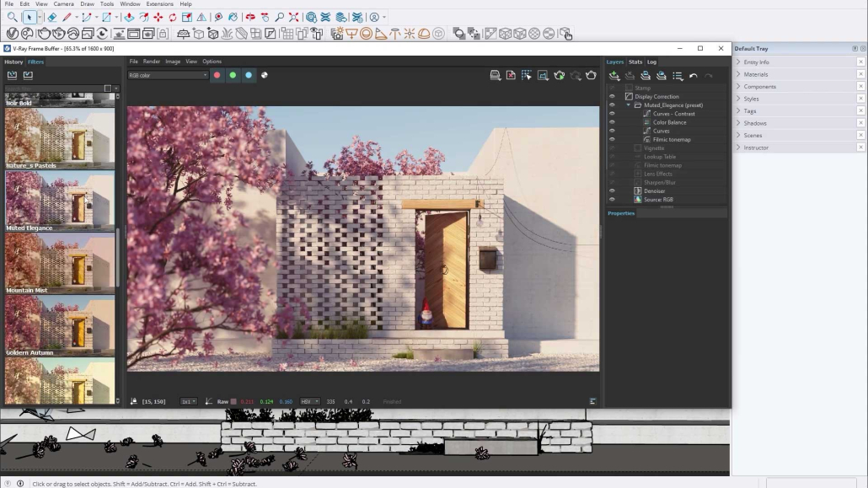Click the undo arrow in Layers panel
The height and width of the screenshot is (488, 868).
pos(693,76)
